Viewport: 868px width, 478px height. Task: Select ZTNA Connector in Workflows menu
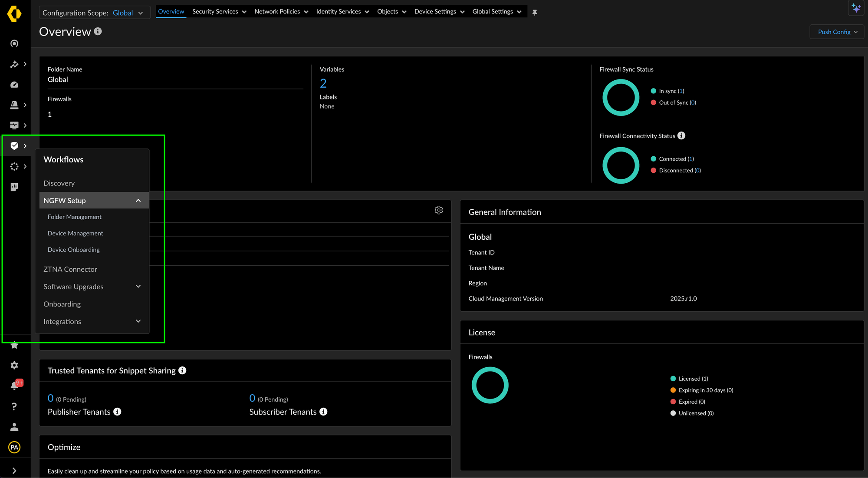[x=70, y=269]
